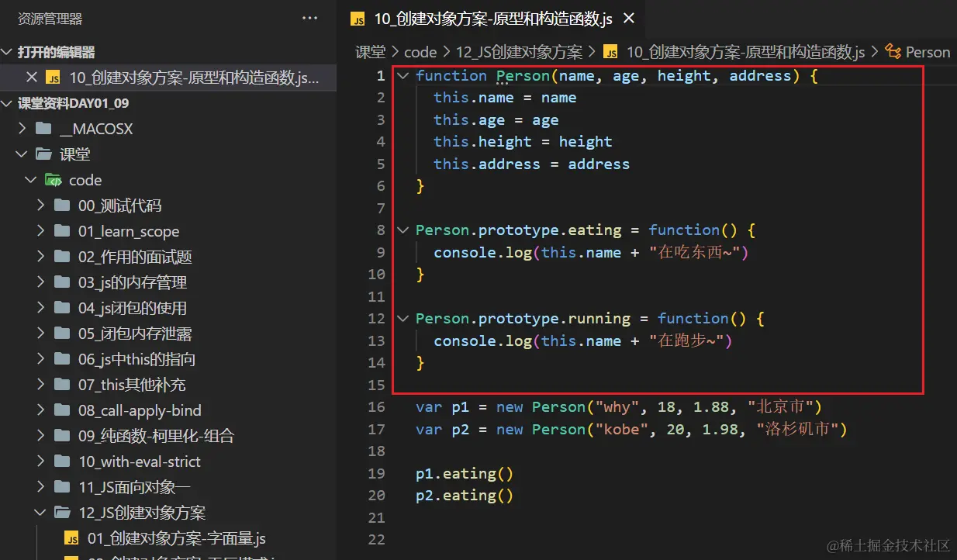
Task: Open the file name breadcrumb segment
Action: pos(745,52)
